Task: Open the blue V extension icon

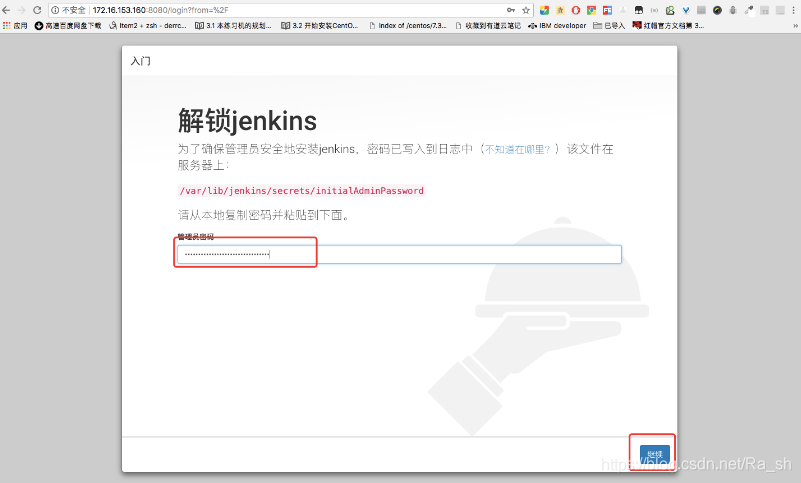Action: click(x=686, y=10)
